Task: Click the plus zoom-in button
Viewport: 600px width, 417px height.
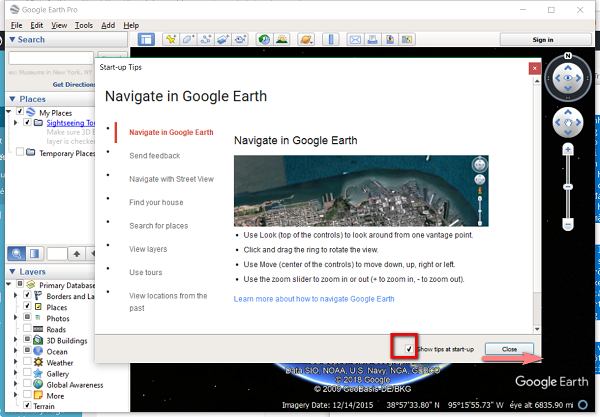Action: 568,150
